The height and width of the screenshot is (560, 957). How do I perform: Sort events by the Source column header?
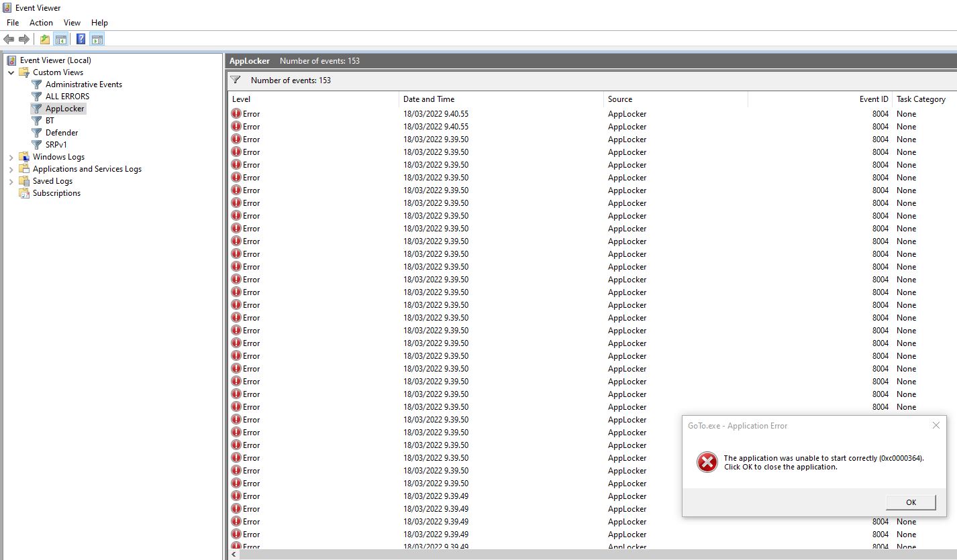tap(676, 99)
